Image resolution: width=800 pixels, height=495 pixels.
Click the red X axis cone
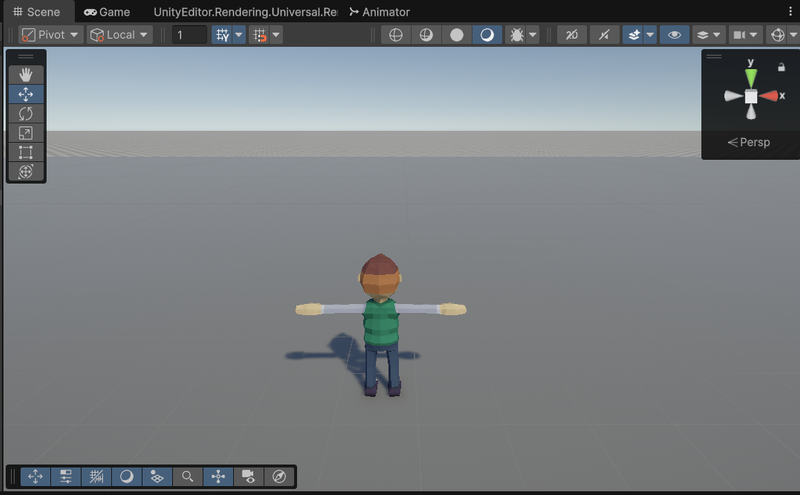(768, 96)
